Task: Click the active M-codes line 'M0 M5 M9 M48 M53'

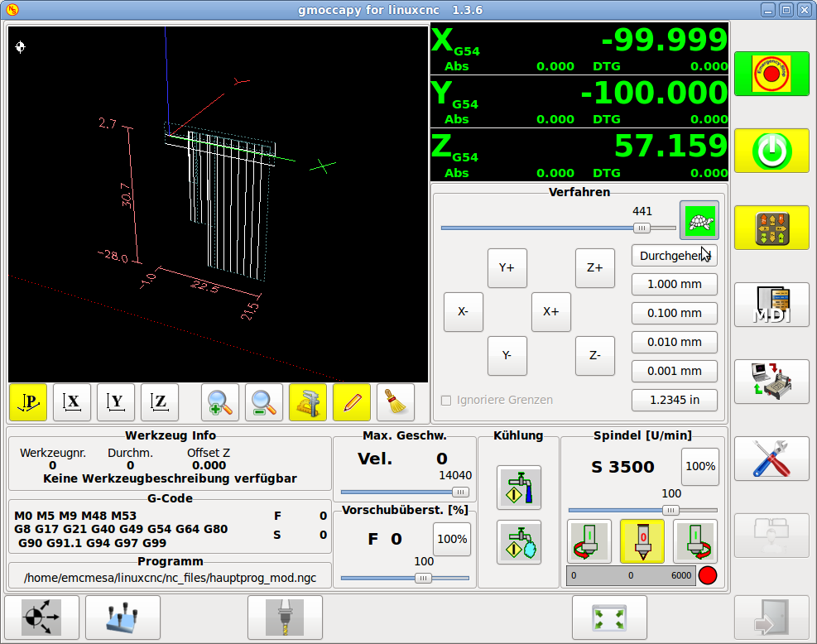Action: pyautogui.click(x=75, y=516)
